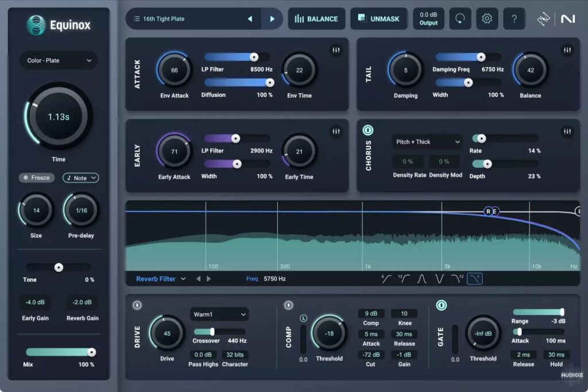
Task: Click the Equinox orb logo
Action: coord(36,25)
